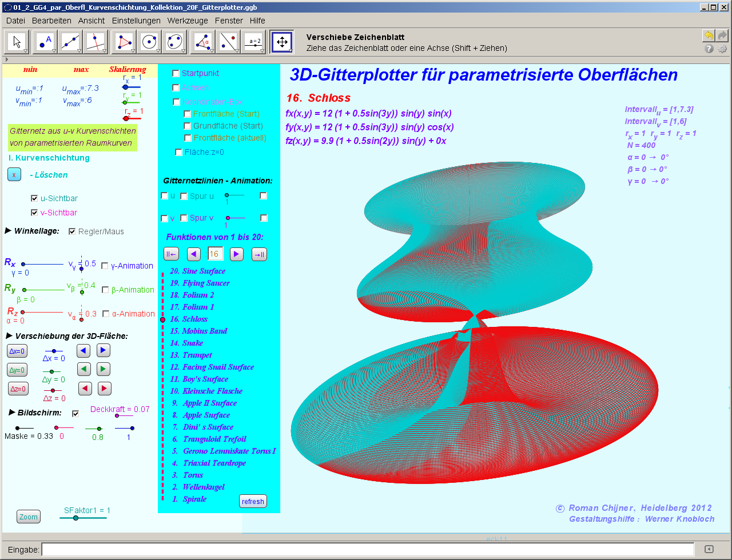Expand the collapsed bar under the toolbar
The image size is (732, 560).
[6, 59]
